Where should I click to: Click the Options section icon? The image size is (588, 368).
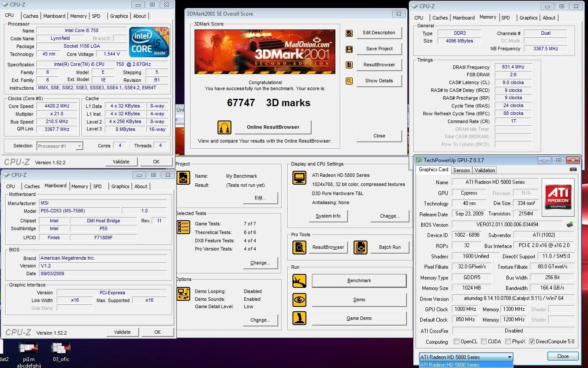coord(183,294)
